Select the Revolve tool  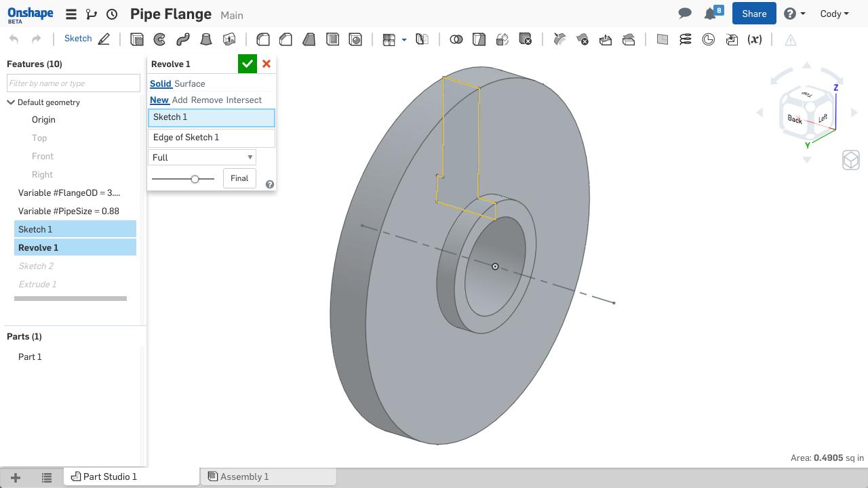pyautogui.click(x=159, y=39)
